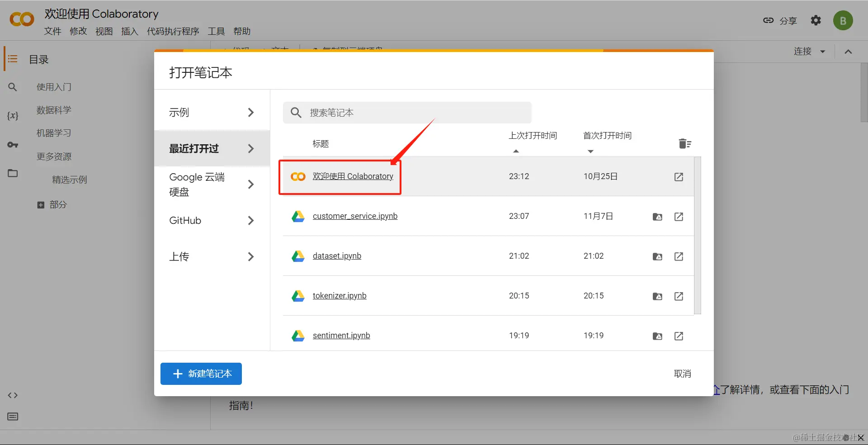Open tokenizer.ipynb in new tab icon

pos(679,296)
